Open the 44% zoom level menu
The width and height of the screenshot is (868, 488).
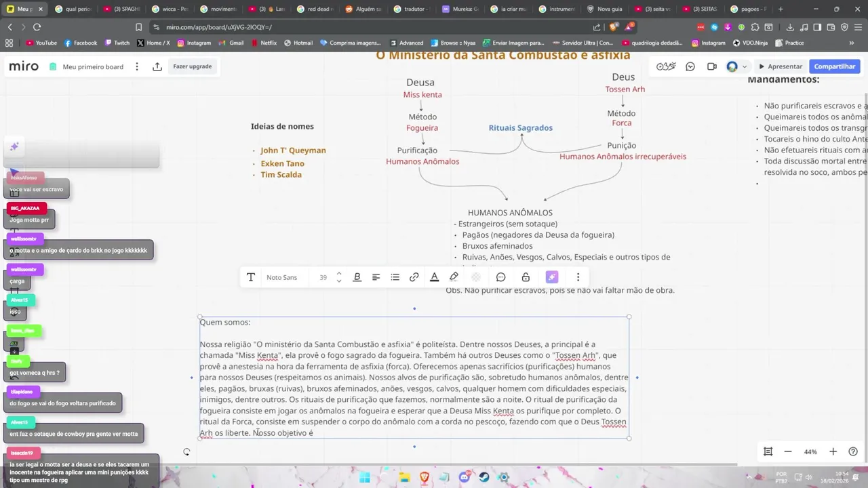click(810, 452)
